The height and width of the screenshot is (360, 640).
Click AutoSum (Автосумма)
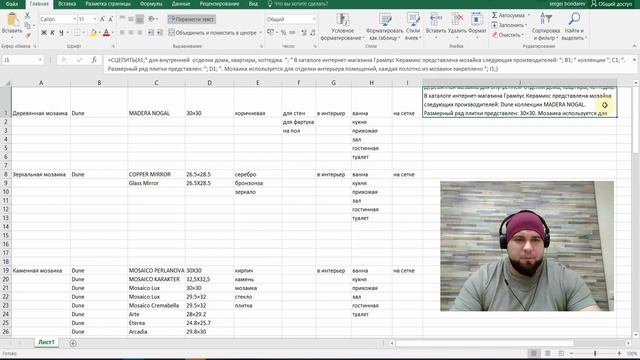point(509,15)
